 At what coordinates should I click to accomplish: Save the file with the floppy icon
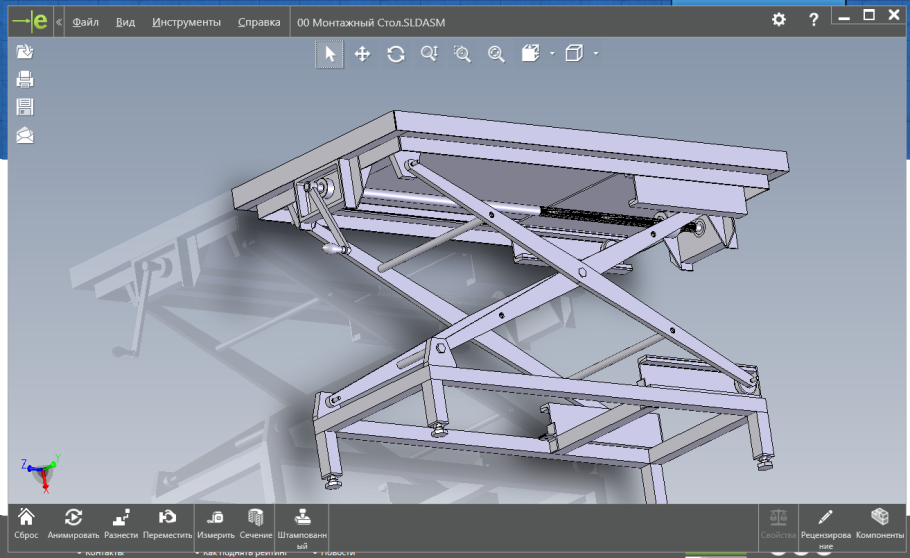click(x=25, y=107)
